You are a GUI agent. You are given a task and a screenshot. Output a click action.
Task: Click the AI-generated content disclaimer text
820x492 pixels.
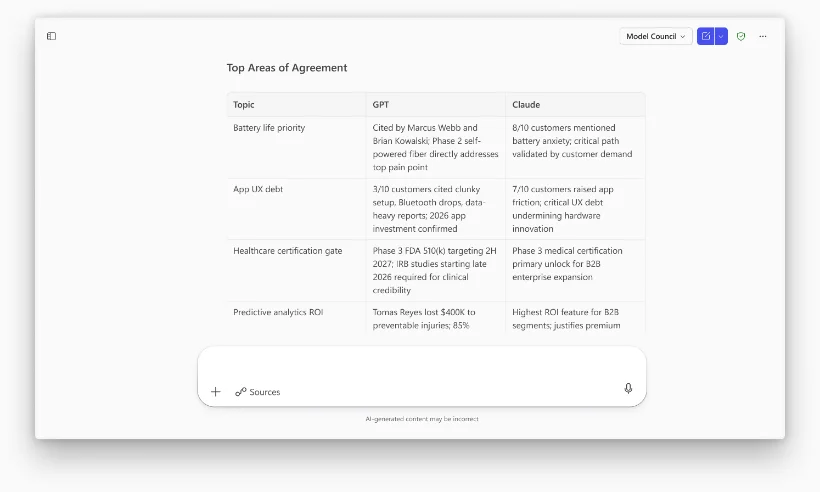421,419
